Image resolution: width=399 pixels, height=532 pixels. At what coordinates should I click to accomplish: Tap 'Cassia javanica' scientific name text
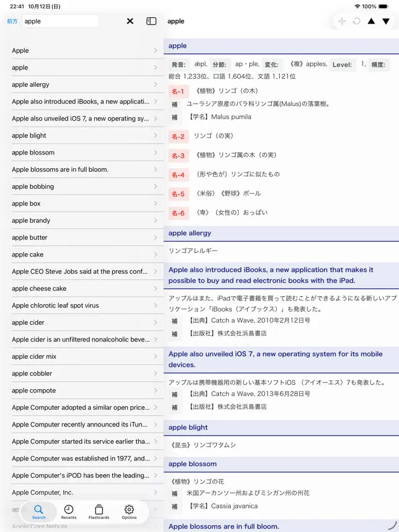(234, 506)
